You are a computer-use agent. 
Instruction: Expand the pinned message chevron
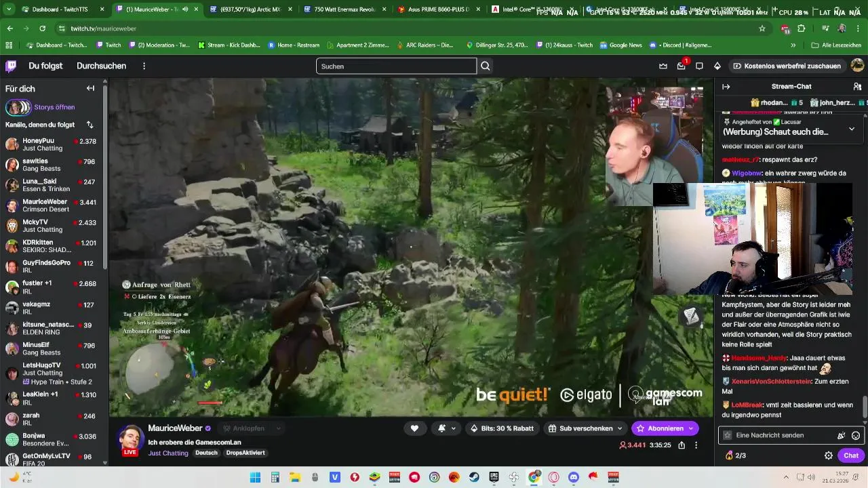coord(852,128)
